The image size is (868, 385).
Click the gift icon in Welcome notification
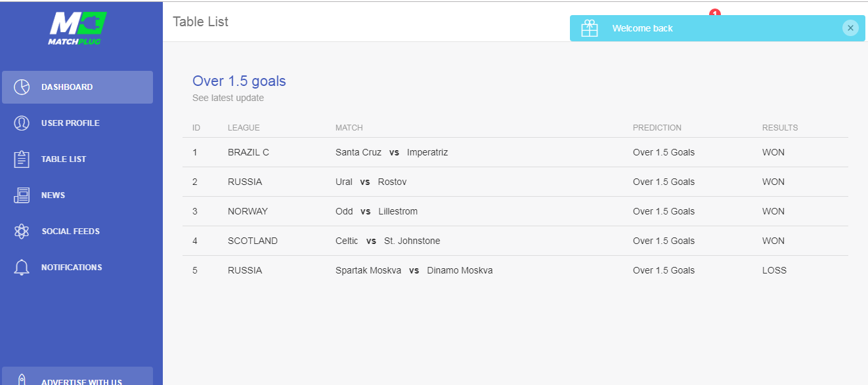click(x=590, y=28)
